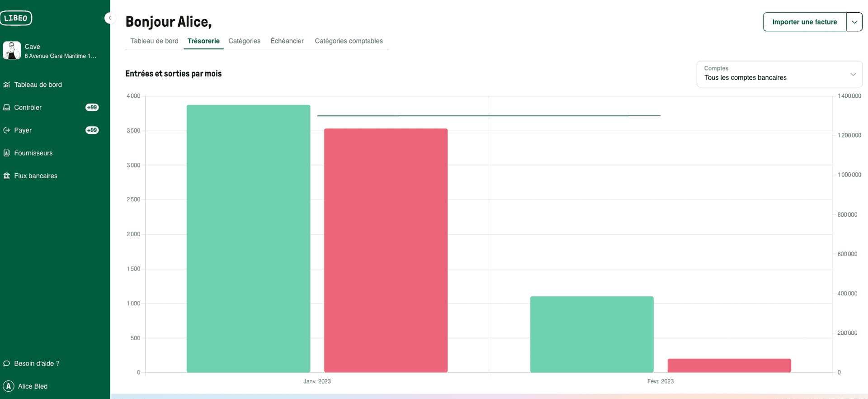Open the Catégories comptables tab
This screenshot has width=868, height=399.
pyautogui.click(x=349, y=41)
